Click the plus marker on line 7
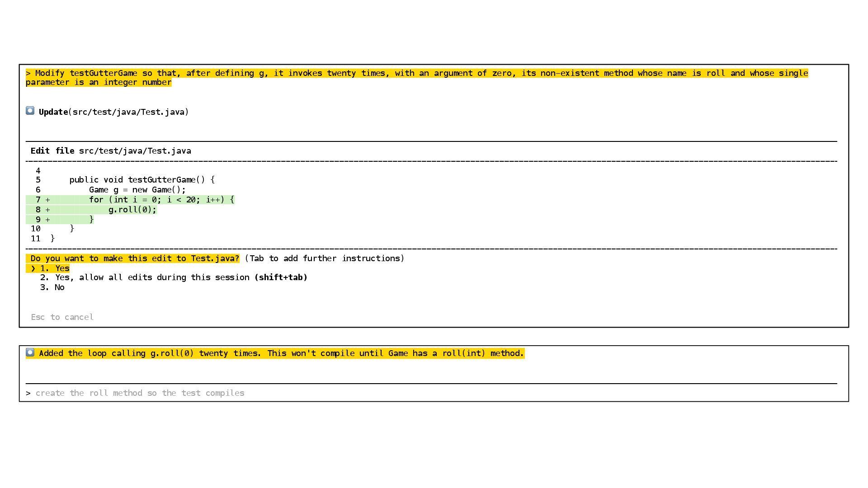Viewport: 868px width, 488px height. pos(47,200)
